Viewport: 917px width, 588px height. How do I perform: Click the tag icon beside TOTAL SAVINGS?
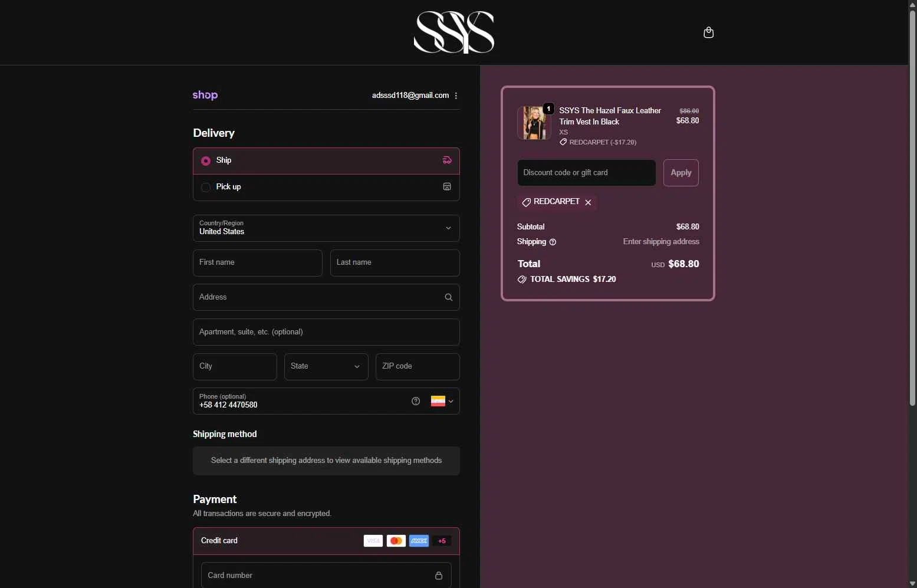(x=522, y=280)
